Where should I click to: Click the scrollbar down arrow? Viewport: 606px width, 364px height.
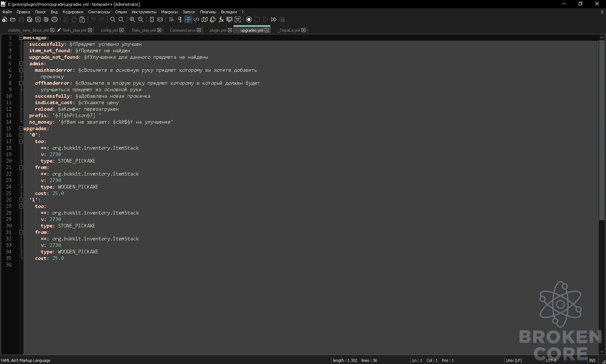tap(602, 352)
